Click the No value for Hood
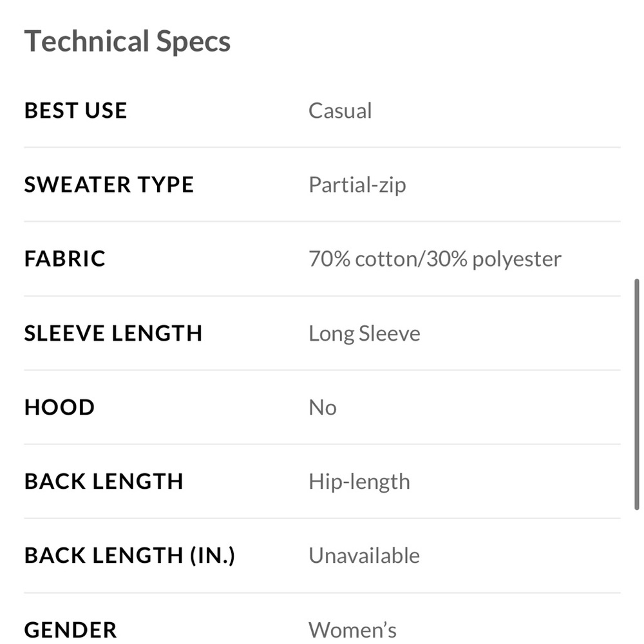644x644 pixels. tap(322, 408)
